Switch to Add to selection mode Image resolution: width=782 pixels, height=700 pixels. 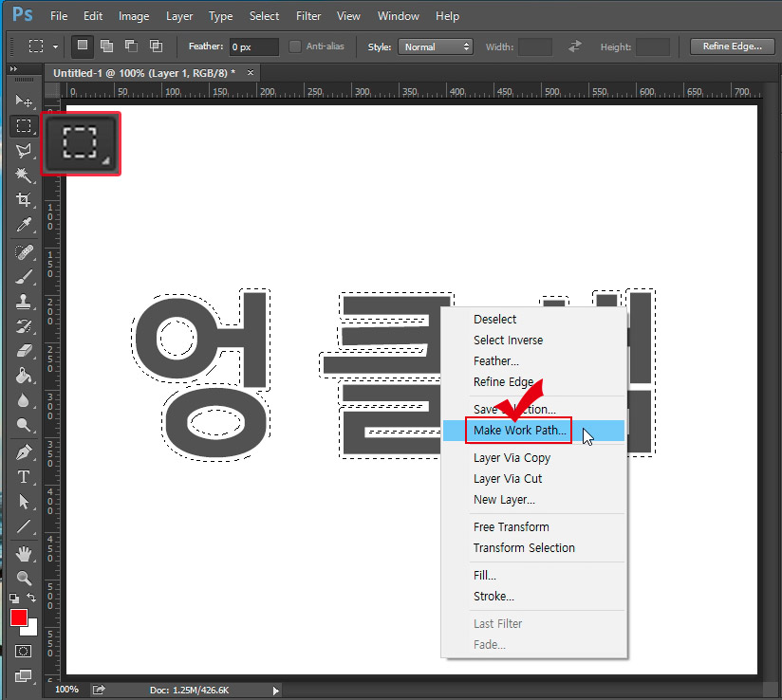click(x=106, y=46)
